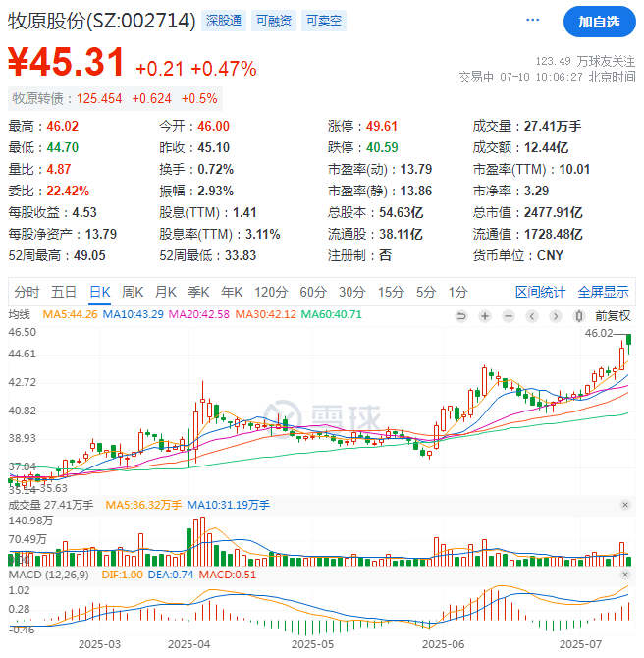This screenshot has height=658, width=644.
Task: Open the 牧原转债 convertible bond quote
Action: [x=115, y=98]
